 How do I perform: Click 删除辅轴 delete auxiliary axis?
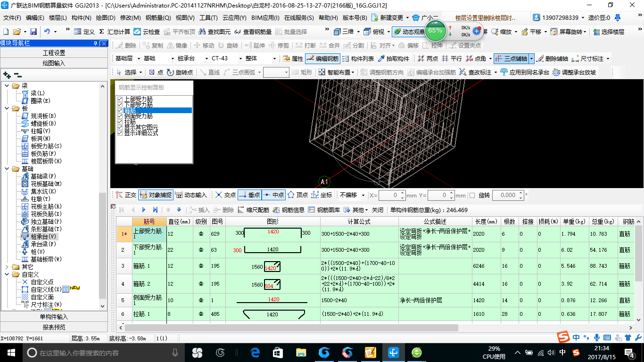tap(552, 59)
